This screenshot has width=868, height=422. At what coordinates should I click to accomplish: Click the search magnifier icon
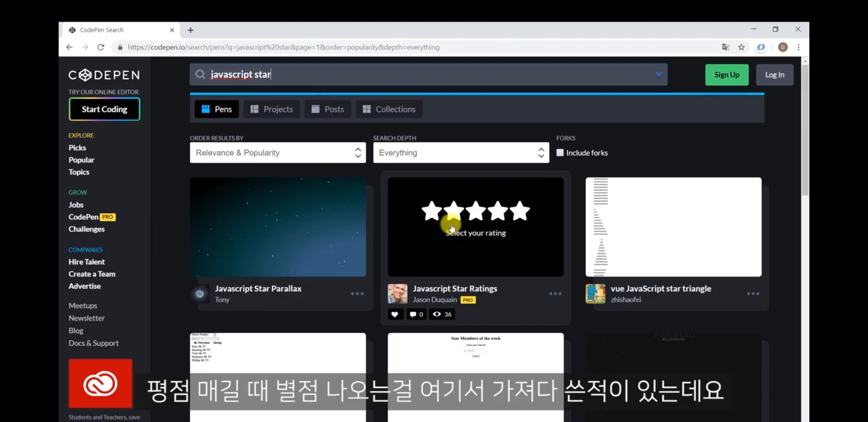coord(200,74)
